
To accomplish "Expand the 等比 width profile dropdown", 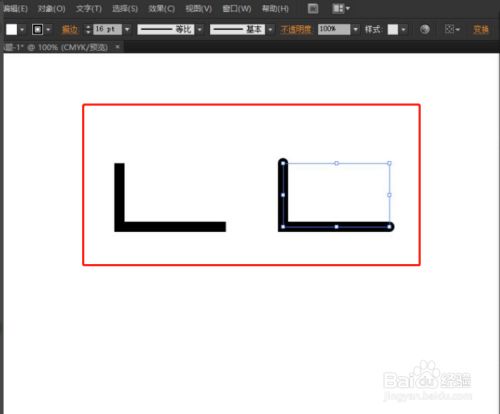I will pyautogui.click(x=200, y=29).
